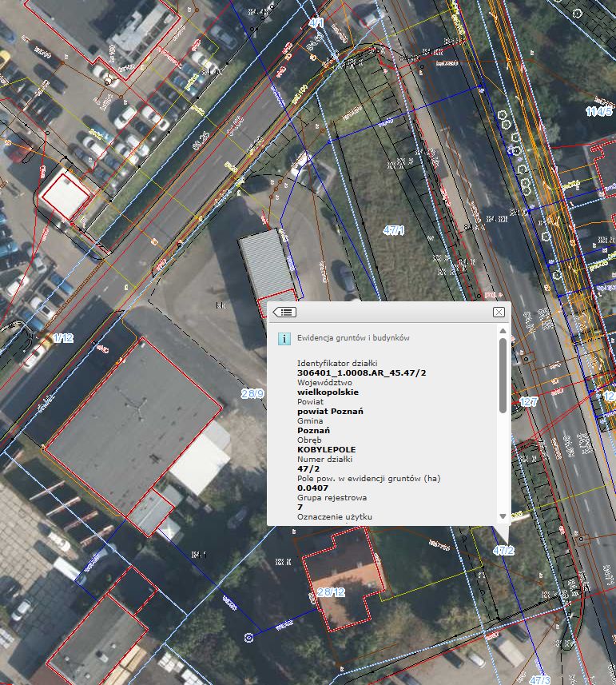Click parcel identifier 306401_1.0008.AR_45.47/2

click(x=362, y=372)
